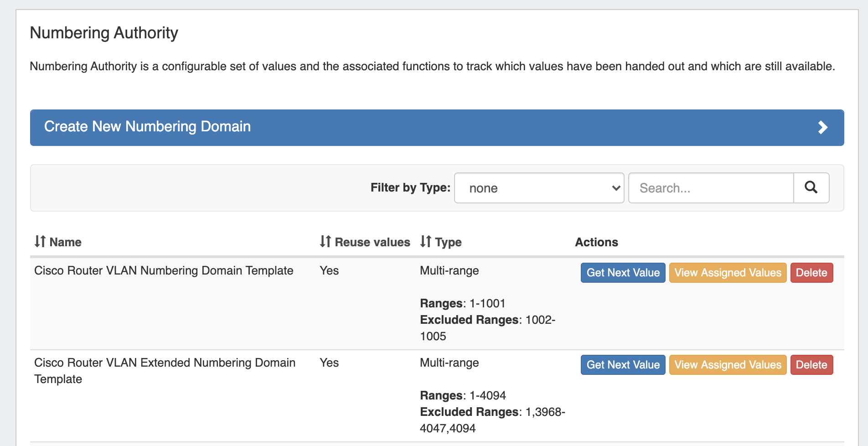Click the magnifying glass search button
The height and width of the screenshot is (446, 868).
(811, 187)
